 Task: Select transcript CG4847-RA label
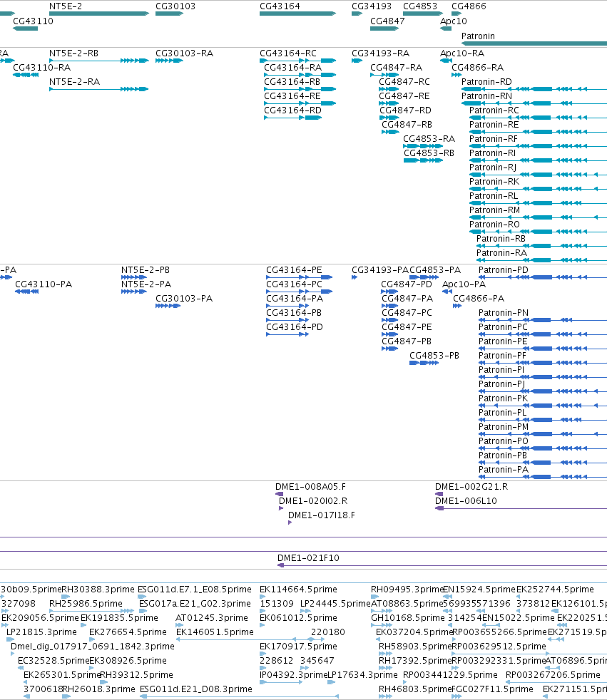pos(396,68)
